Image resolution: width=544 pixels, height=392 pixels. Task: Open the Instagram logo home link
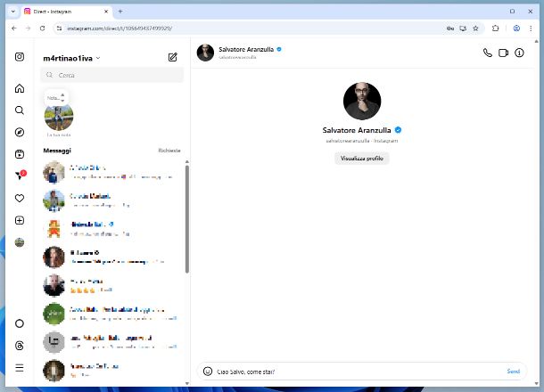click(x=20, y=56)
